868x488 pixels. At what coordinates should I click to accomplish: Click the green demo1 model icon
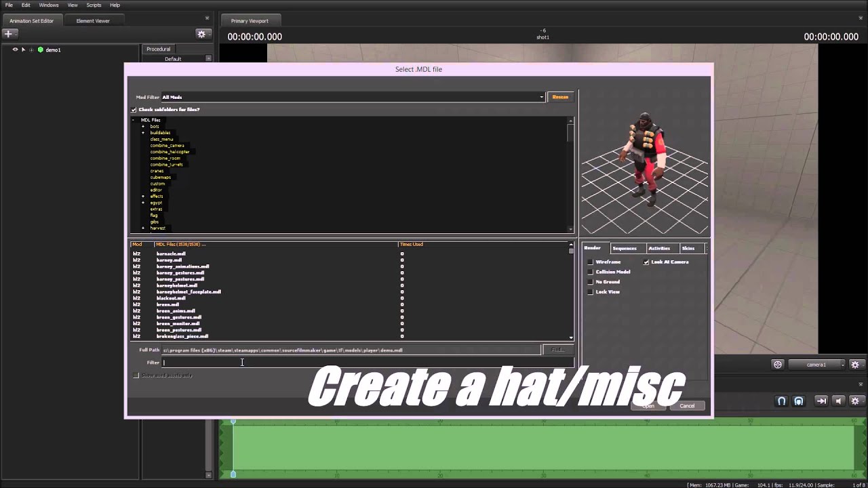[x=41, y=49]
